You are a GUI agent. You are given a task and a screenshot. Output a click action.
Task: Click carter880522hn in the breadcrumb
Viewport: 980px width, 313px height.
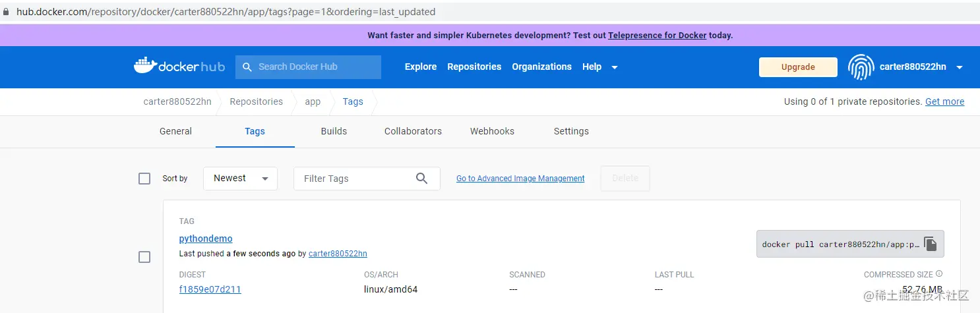(177, 101)
